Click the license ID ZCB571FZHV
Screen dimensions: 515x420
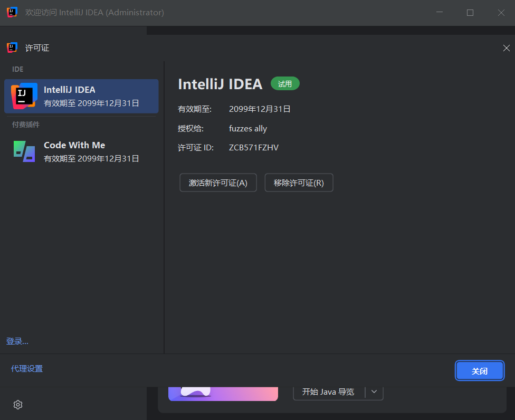[x=253, y=148]
